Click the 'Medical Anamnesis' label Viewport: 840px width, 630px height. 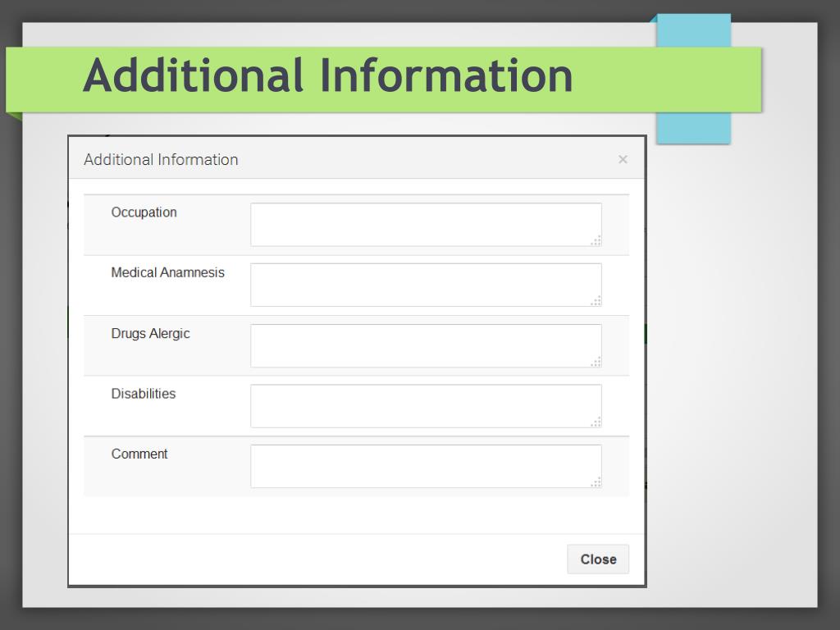click(167, 272)
